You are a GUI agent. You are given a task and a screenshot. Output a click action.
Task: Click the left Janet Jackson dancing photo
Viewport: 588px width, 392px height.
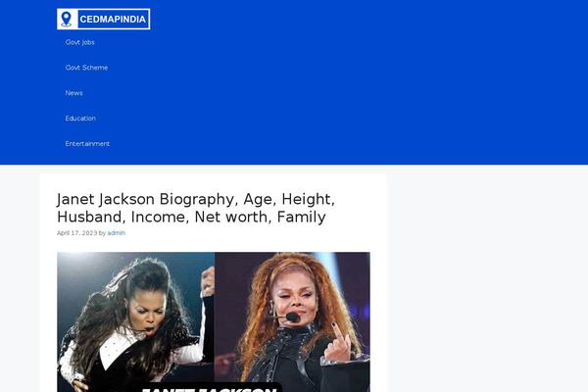[x=136, y=321]
